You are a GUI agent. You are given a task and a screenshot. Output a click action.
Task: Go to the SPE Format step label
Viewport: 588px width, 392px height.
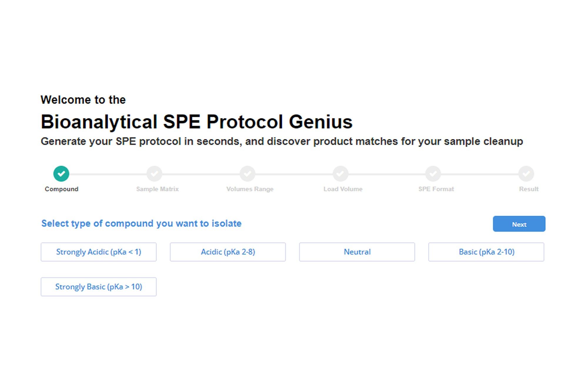436,189
